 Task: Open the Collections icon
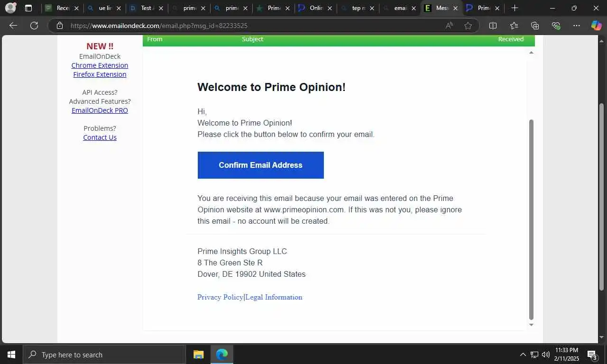[x=535, y=26]
